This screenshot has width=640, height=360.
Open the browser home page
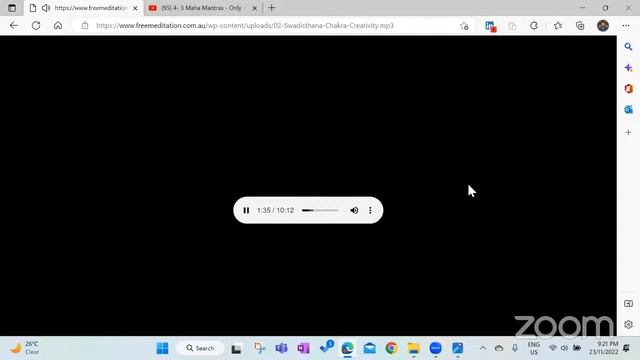click(x=58, y=26)
